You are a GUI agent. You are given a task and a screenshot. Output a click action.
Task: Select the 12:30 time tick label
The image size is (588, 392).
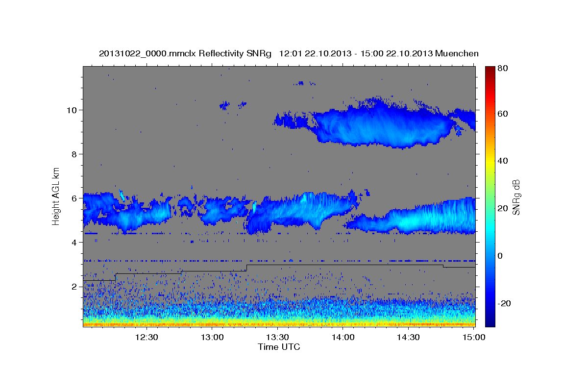coord(146,337)
